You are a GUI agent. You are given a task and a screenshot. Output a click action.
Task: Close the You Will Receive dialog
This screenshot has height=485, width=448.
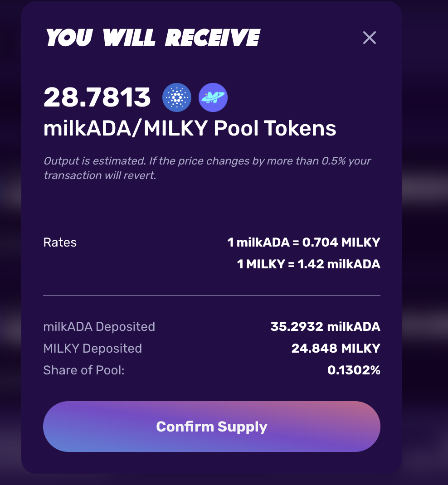[x=370, y=38]
